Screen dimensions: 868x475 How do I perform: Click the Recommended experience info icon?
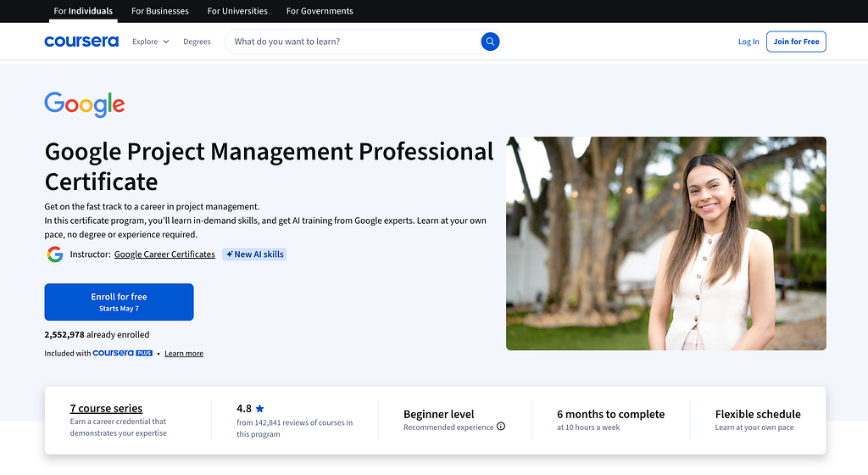pos(501,427)
